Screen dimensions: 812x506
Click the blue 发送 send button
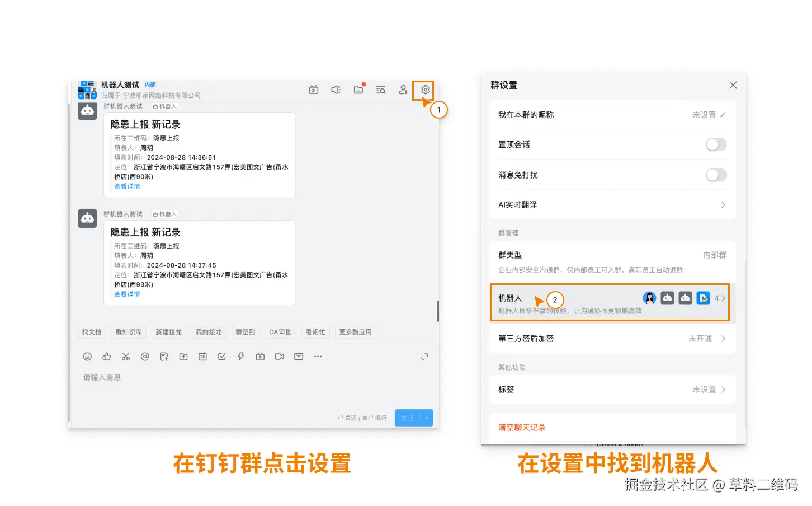click(408, 418)
